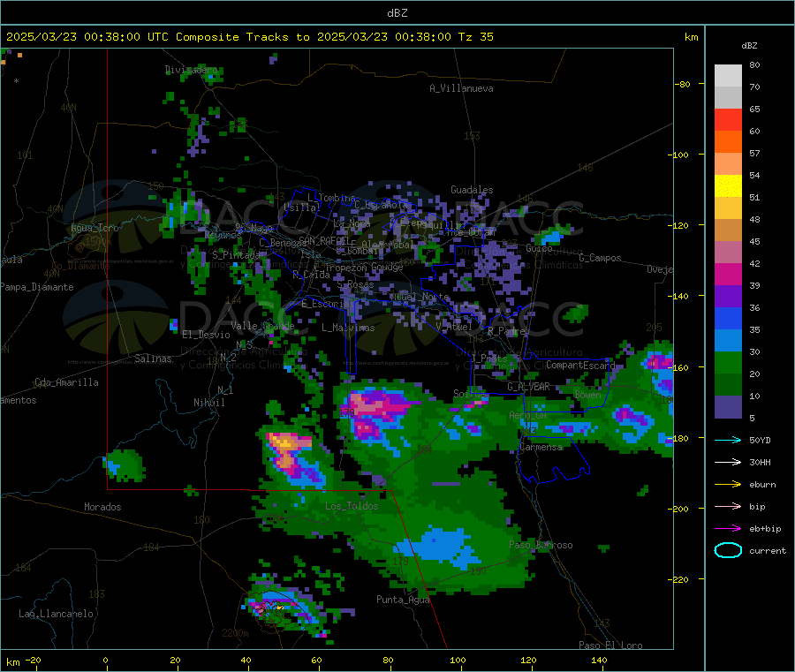Pick the bright green 20–30 dBZ swatch
The image size is (795, 672).
[x=728, y=363]
